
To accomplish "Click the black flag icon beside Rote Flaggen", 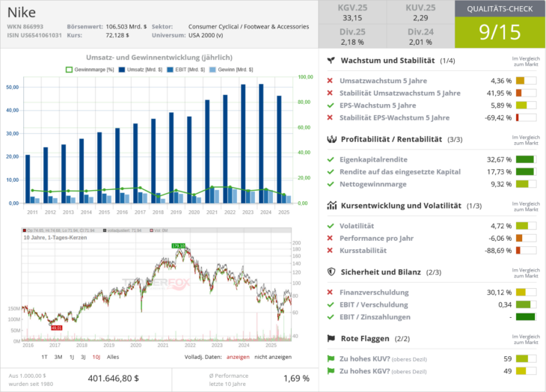I will (x=331, y=339).
